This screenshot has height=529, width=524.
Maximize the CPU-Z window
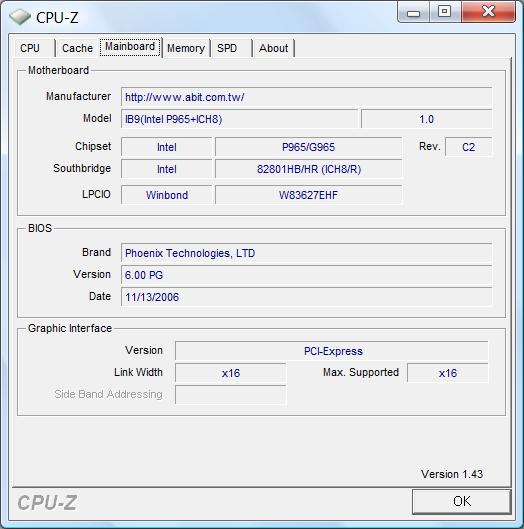click(x=445, y=12)
